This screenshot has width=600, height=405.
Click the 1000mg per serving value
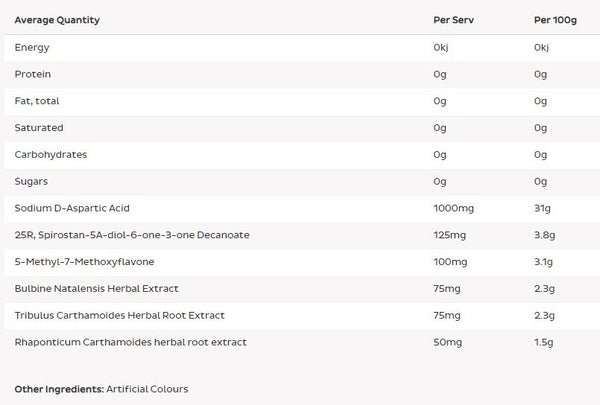click(451, 208)
